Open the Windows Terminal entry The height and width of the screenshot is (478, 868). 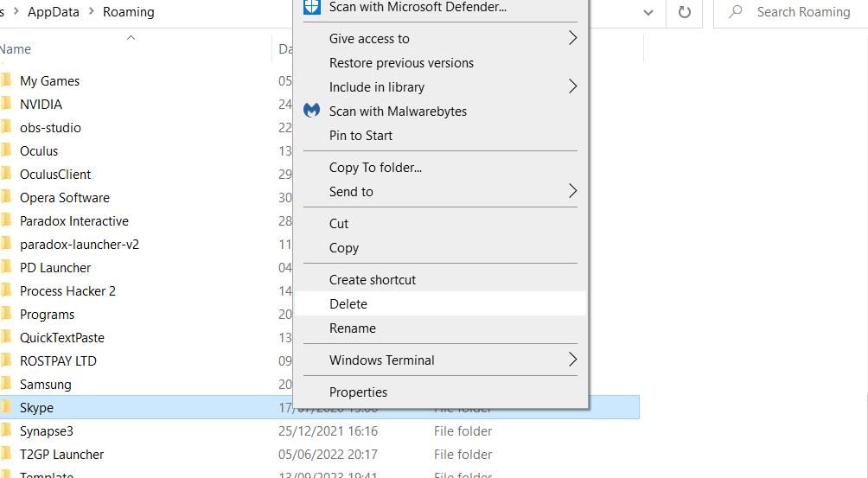click(x=441, y=360)
